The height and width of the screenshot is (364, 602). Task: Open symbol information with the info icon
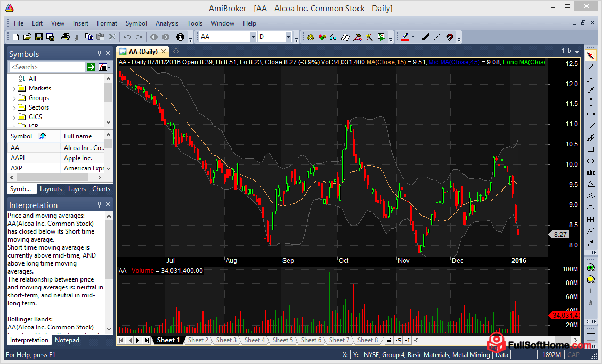[180, 37]
